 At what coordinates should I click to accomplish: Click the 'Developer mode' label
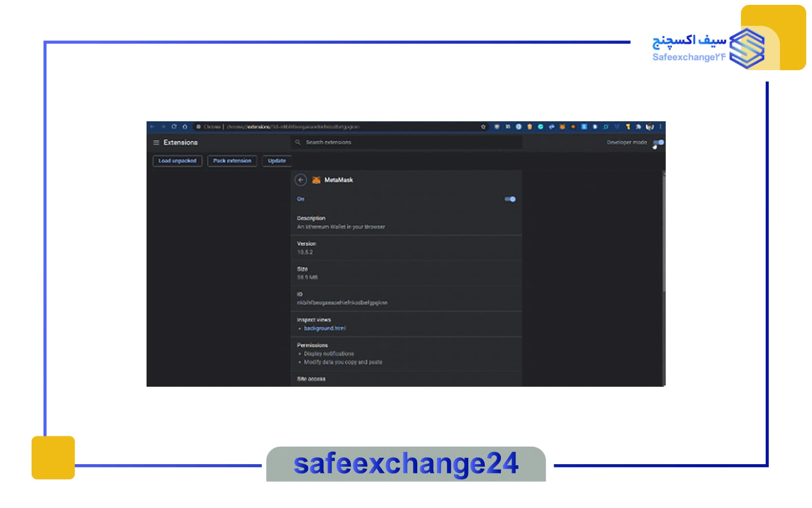pos(627,143)
